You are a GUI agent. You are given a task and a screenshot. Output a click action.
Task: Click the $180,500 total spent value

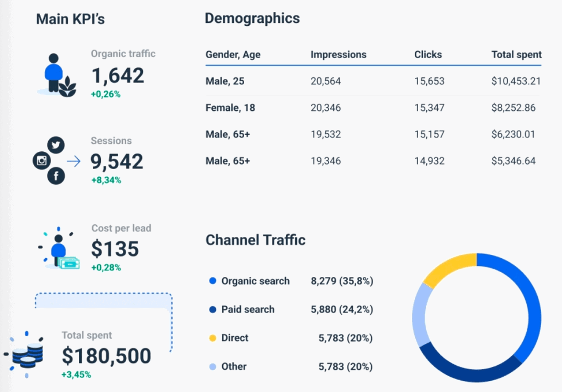click(106, 356)
